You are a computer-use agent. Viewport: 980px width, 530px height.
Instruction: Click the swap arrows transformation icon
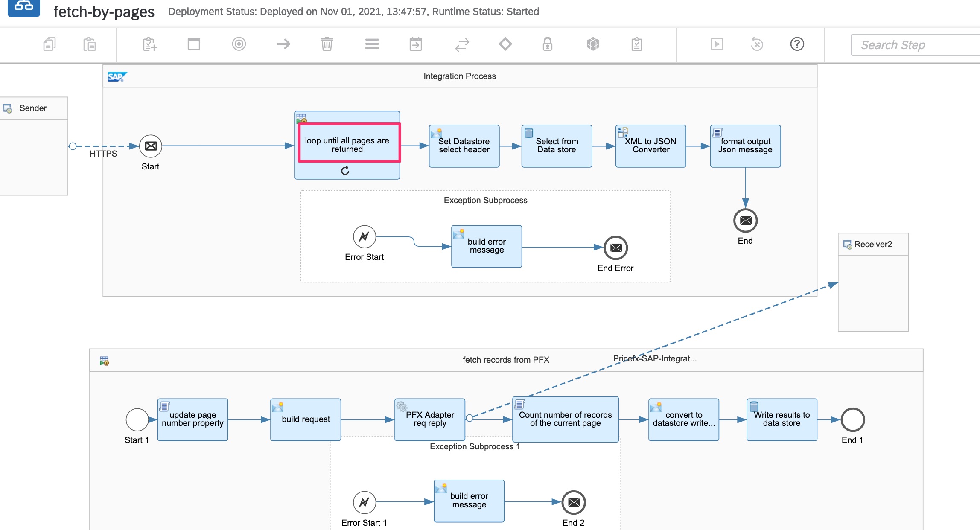(462, 45)
